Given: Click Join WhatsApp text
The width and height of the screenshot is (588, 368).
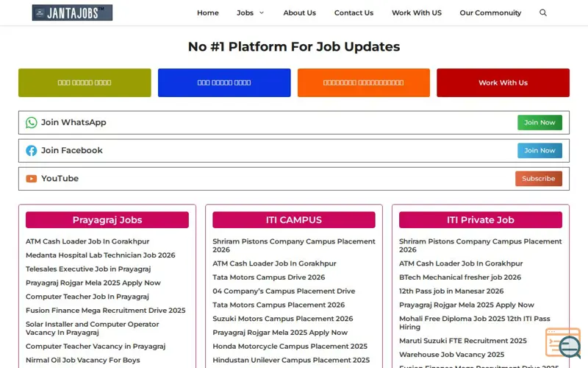Looking at the screenshot, I should point(73,122).
